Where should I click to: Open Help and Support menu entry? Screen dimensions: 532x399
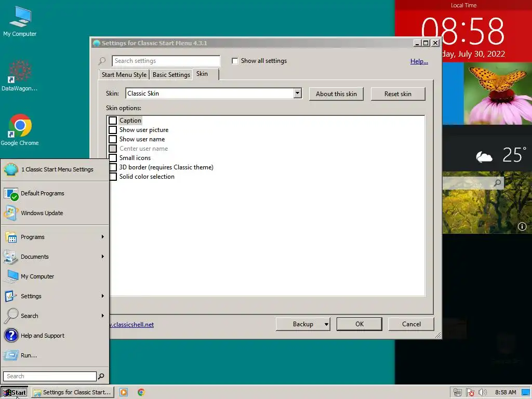pyautogui.click(x=55, y=336)
